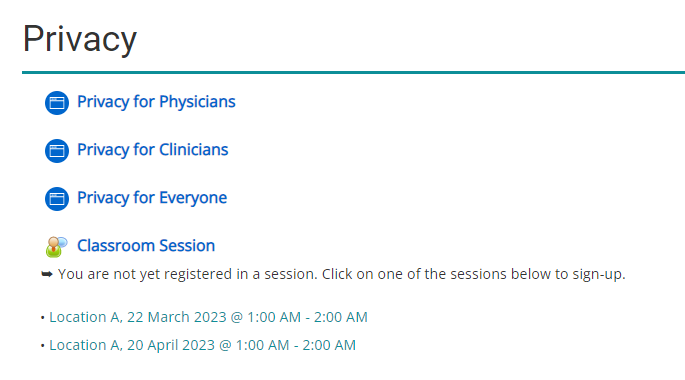
Task: Click the Privacy section heading
Action: pyautogui.click(x=80, y=39)
